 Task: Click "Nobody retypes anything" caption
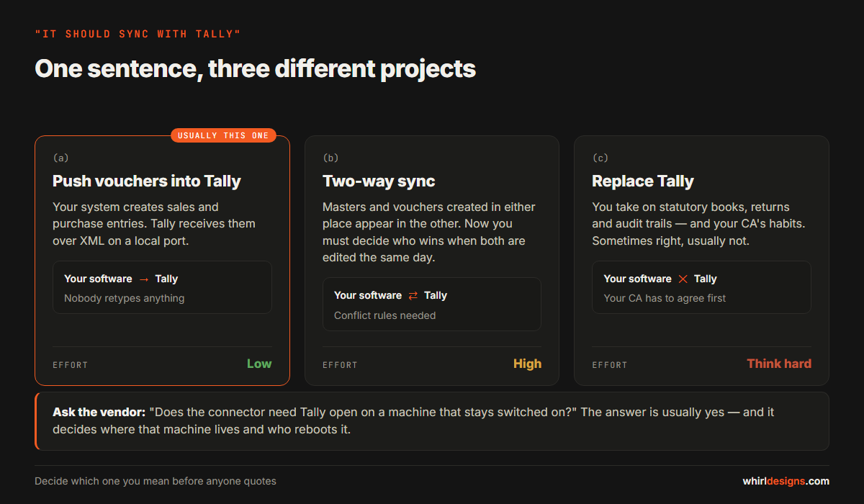pyautogui.click(x=125, y=298)
